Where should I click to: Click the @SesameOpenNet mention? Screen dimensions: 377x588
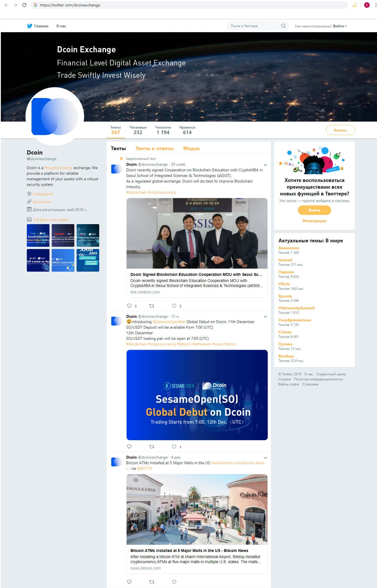pyautogui.click(x=169, y=322)
